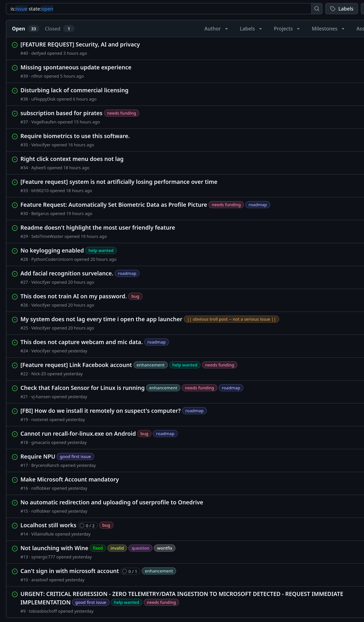This screenshot has height=622, width=364.
Task: Expand the Author filter dropdown
Action: click(216, 29)
